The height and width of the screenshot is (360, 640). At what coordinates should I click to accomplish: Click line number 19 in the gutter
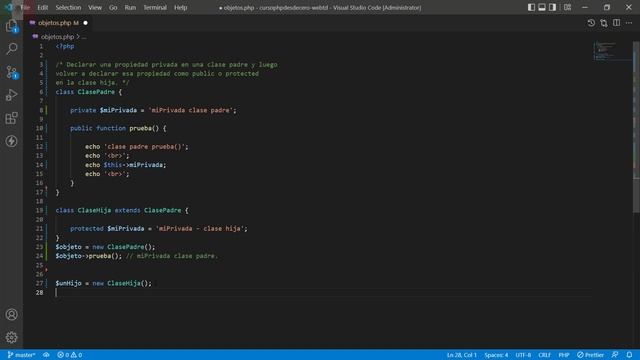click(39, 210)
